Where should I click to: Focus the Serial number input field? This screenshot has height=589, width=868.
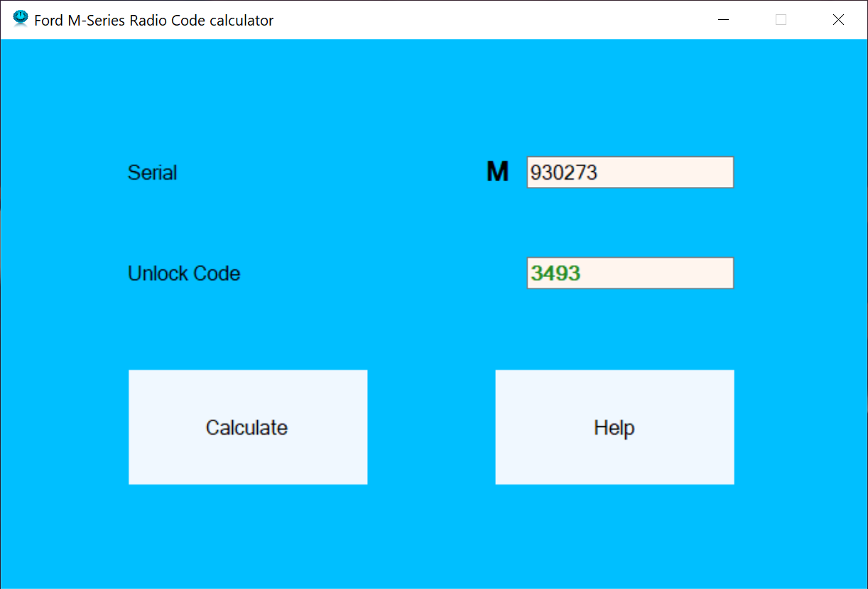[x=630, y=172]
